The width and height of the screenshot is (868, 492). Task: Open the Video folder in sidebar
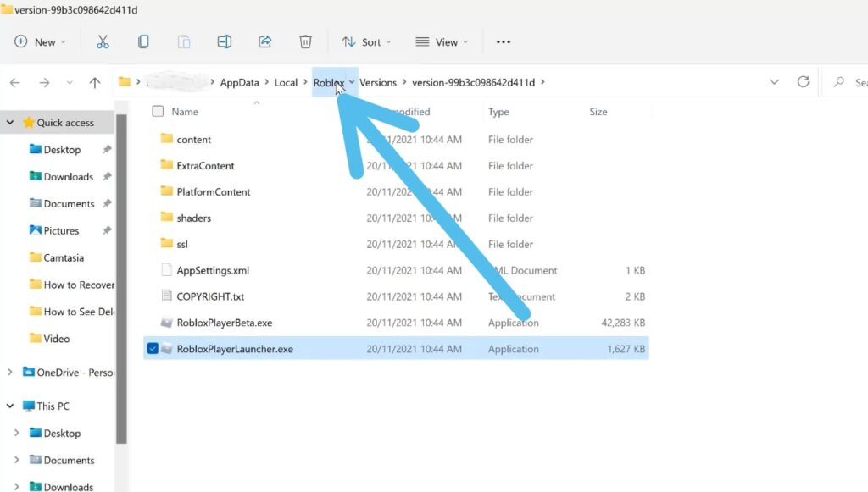[57, 339]
